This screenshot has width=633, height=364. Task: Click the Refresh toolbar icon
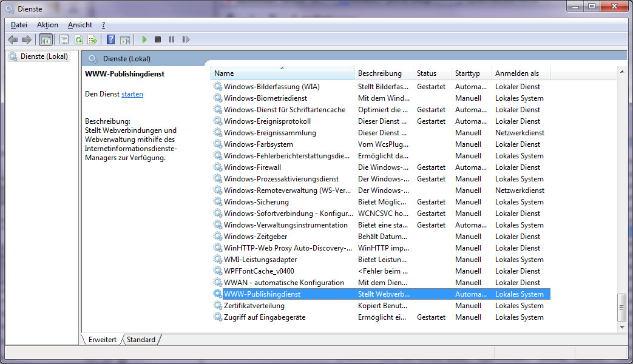click(x=78, y=39)
